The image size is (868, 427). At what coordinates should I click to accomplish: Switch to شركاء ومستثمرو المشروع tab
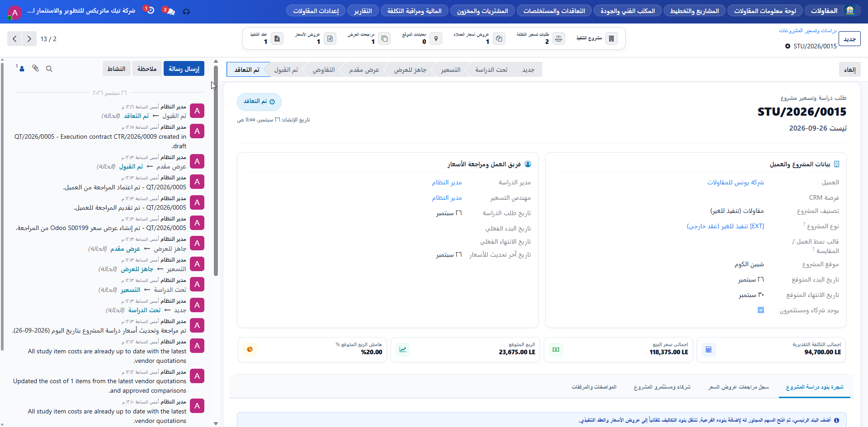(x=662, y=387)
